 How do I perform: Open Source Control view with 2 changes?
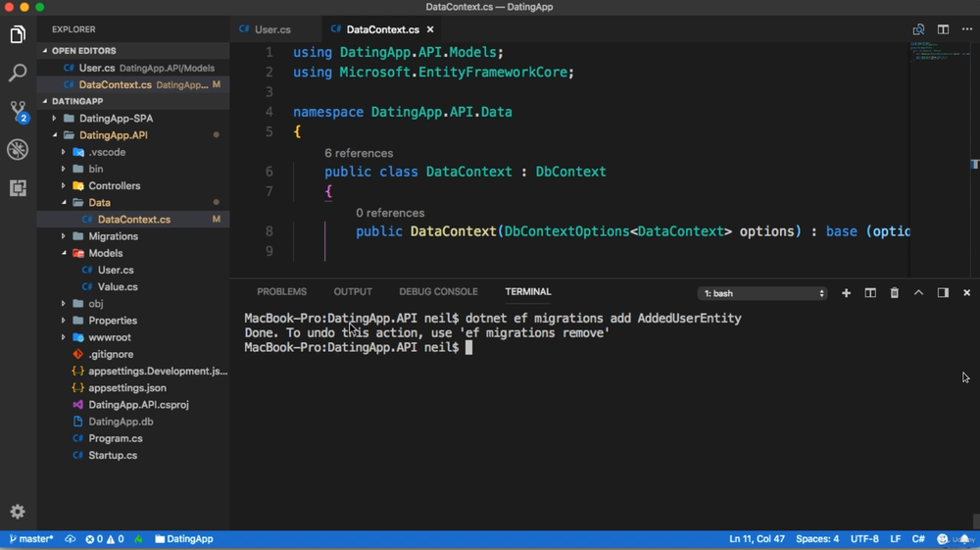(19, 111)
